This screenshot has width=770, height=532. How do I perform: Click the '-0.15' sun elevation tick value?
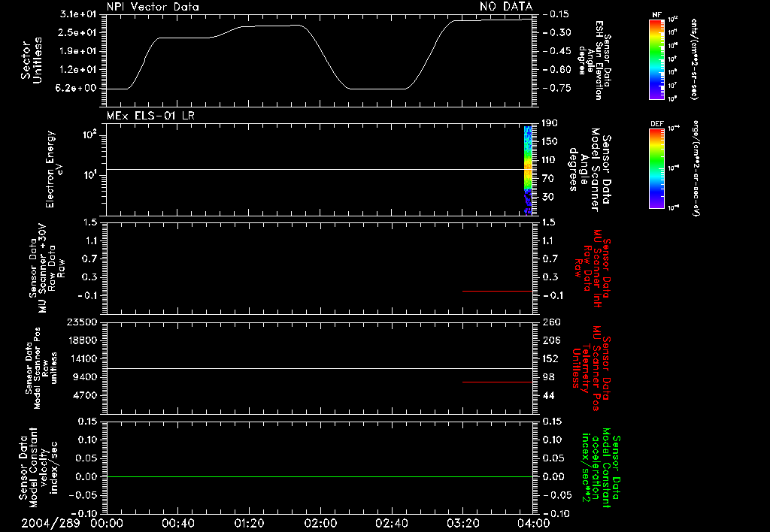click(557, 14)
